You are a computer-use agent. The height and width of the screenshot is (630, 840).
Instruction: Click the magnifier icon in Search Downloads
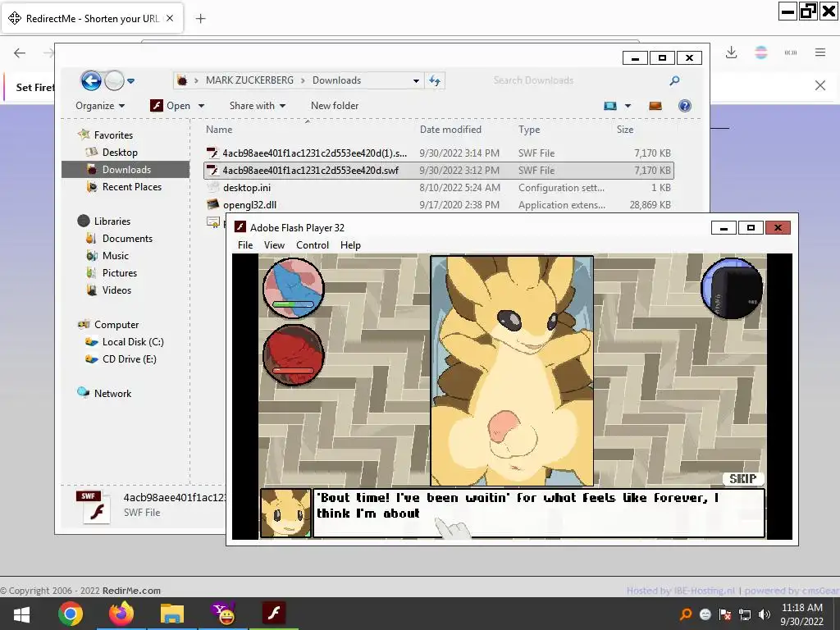(x=674, y=80)
